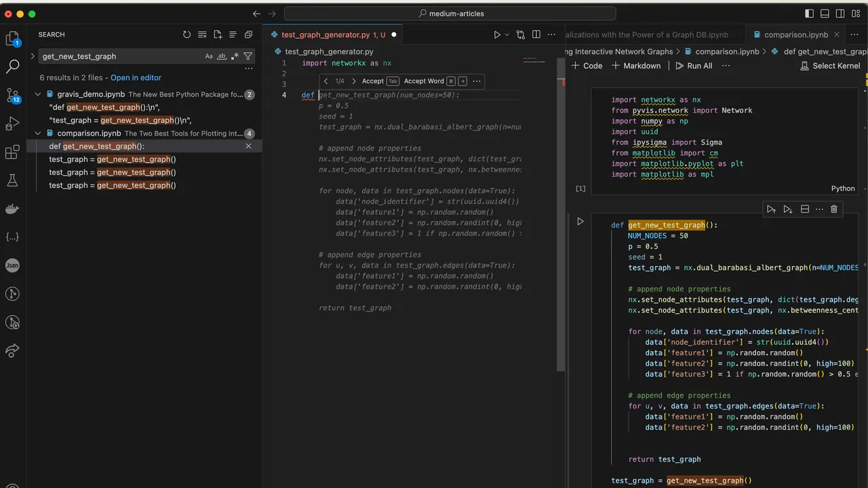Open the GitLens circular branch icon

point(12,294)
